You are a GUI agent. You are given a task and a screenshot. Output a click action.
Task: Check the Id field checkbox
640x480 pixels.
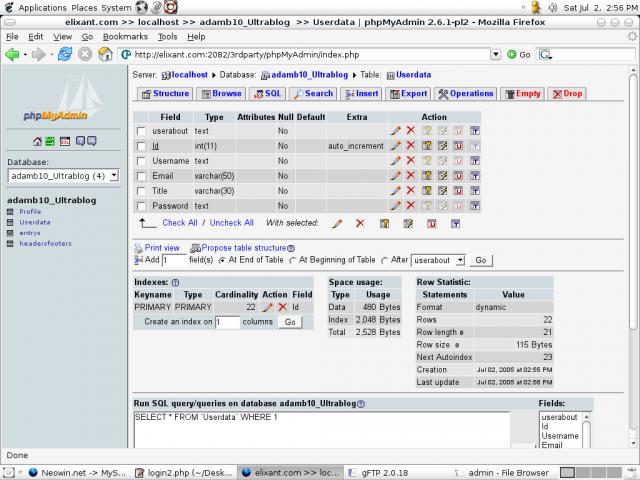141,146
